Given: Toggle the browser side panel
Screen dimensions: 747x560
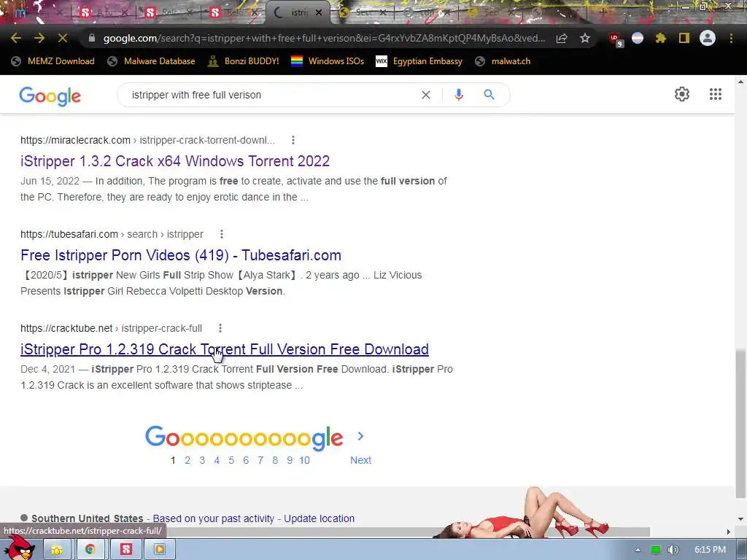Looking at the screenshot, I should [x=684, y=38].
